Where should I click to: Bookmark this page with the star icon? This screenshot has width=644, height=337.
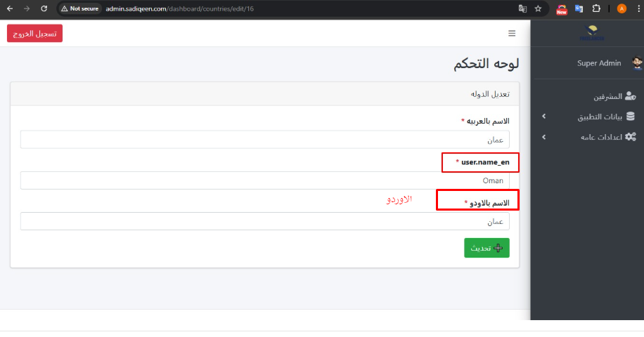[x=539, y=9]
